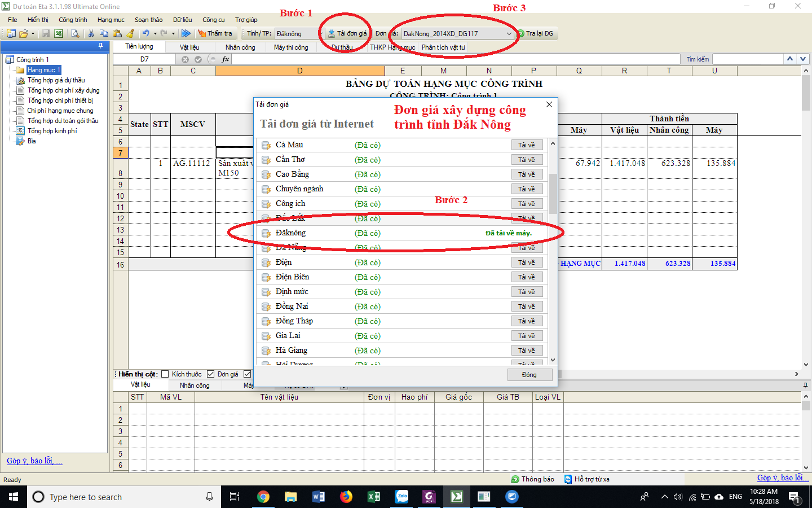Viewport: 812px width, 508px height.
Task: Click the Tìm kiếm search field
Action: pyautogui.click(x=748, y=59)
